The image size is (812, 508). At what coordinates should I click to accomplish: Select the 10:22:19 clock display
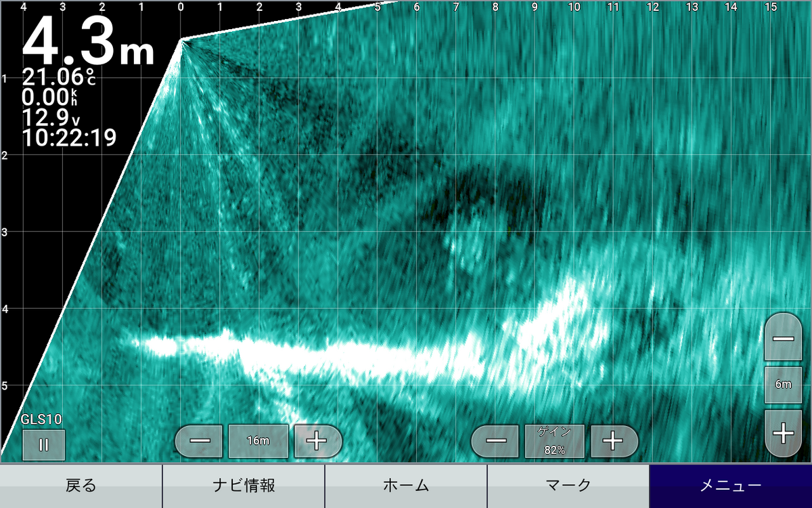click(x=69, y=138)
